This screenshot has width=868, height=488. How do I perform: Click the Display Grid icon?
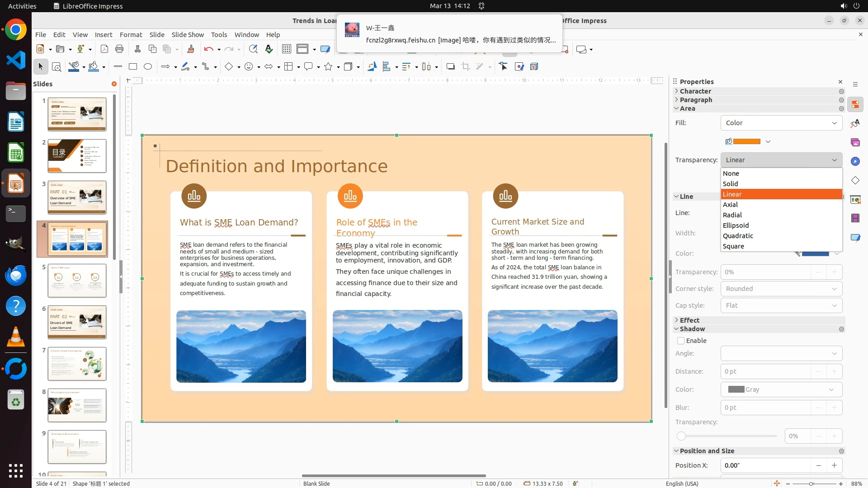[x=286, y=49]
